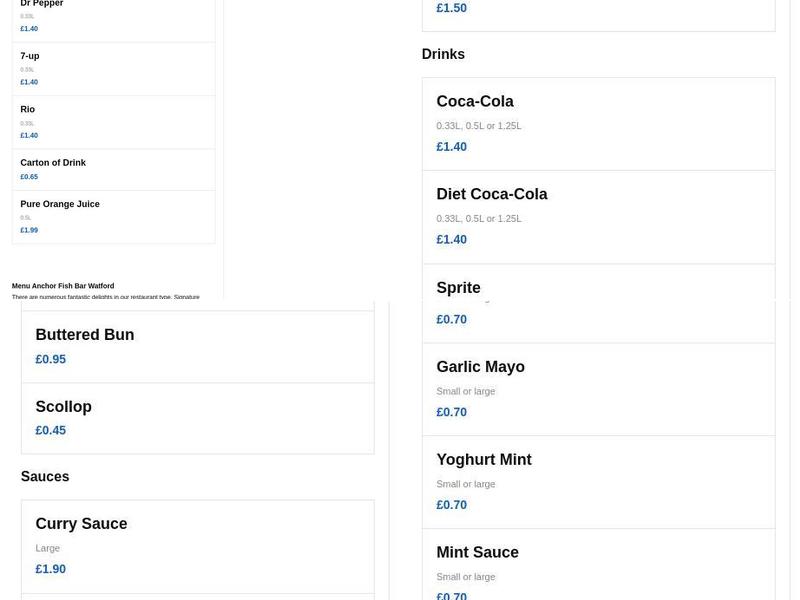Click the £0.95 Buttered Bun price

point(51,360)
